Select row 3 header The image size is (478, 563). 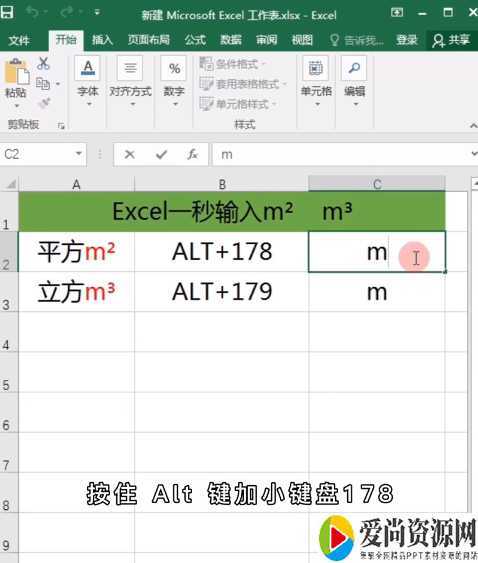click(x=9, y=292)
